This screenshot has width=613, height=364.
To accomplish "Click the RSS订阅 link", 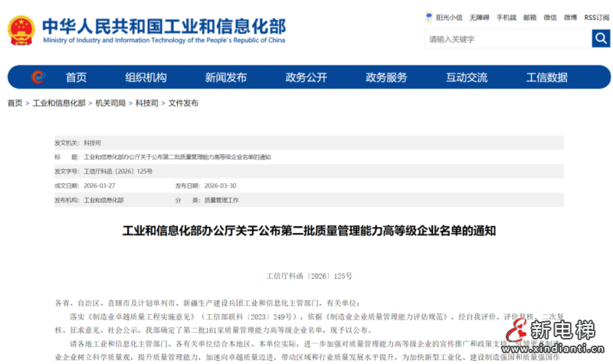I will (597, 18).
